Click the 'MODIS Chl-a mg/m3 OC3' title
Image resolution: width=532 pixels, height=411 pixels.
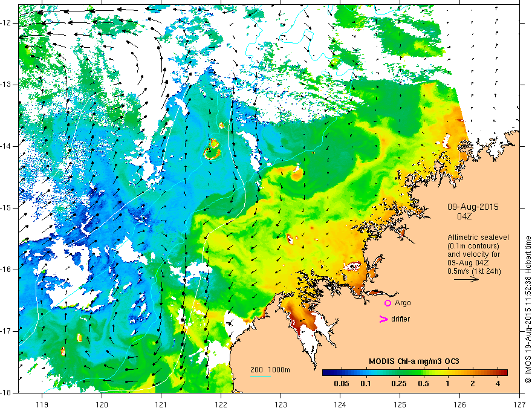(414, 361)
